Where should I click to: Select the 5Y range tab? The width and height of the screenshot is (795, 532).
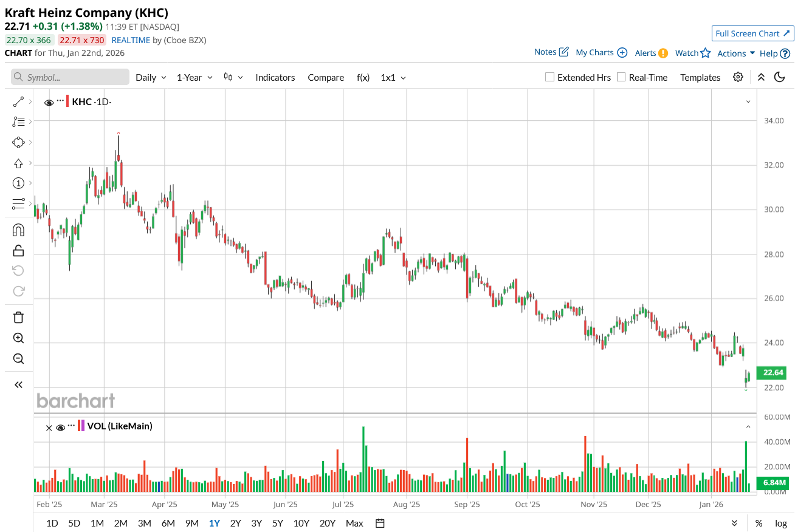(278, 523)
